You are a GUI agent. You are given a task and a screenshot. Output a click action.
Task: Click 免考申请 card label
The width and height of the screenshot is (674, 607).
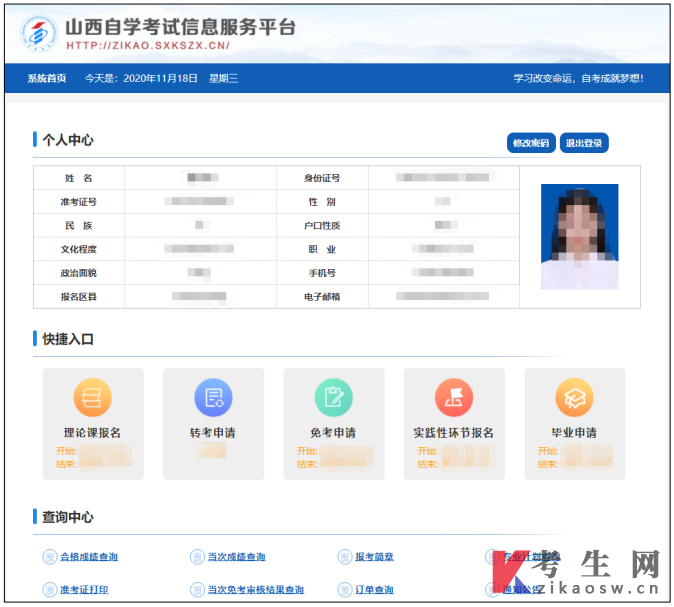334,432
